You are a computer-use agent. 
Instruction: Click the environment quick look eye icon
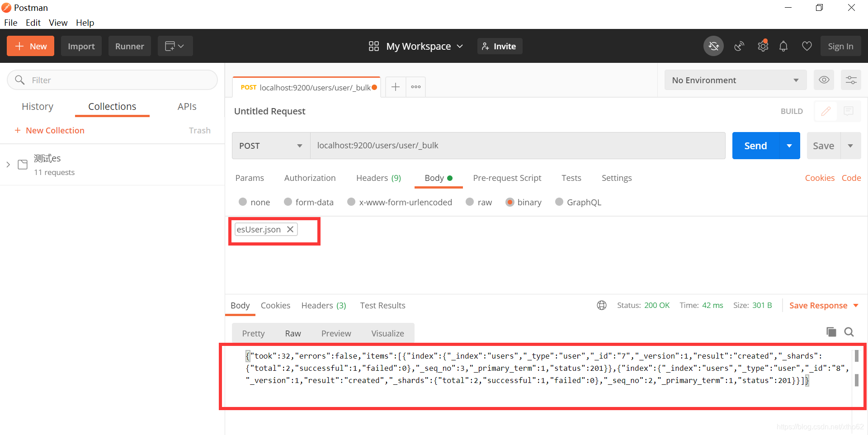pyautogui.click(x=824, y=80)
